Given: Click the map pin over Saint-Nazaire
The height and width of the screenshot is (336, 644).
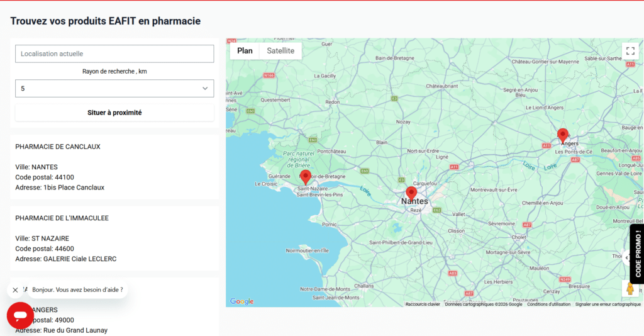Looking at the screenshot, I should [306, 177].
